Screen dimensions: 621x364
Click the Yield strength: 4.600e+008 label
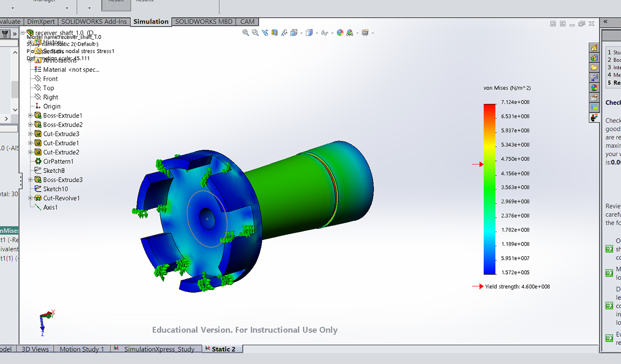pyautogui.click(x=517, y=286)
